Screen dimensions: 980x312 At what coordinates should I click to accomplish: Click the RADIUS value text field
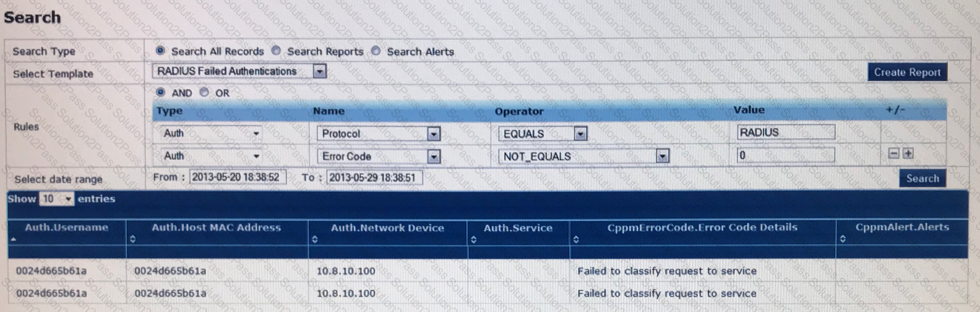point(785,132)
